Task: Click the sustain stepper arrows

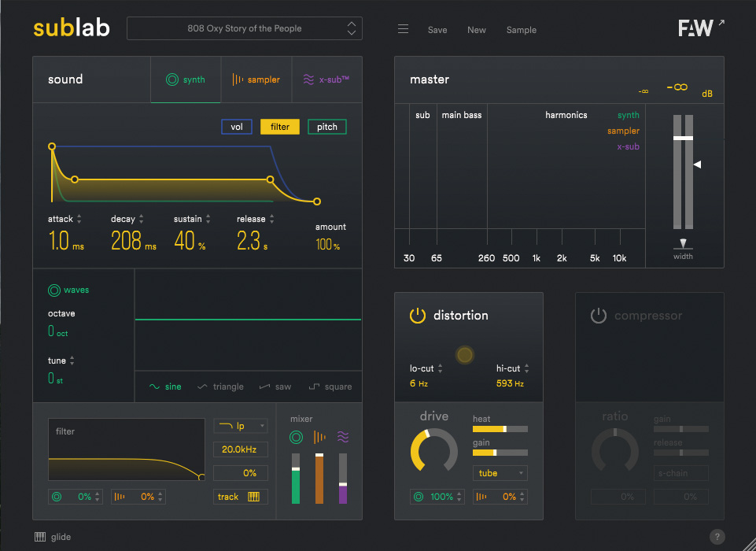Action: coord(208,219)
